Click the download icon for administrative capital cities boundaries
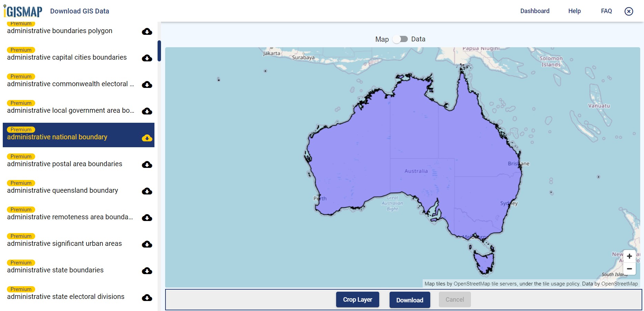The image size is (644, 311). coord(147,58)
